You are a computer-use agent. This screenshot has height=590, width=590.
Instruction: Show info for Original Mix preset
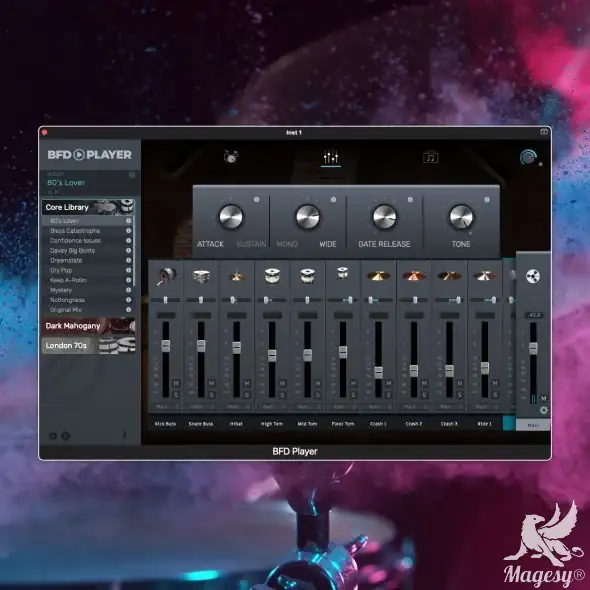pos(128,310)
